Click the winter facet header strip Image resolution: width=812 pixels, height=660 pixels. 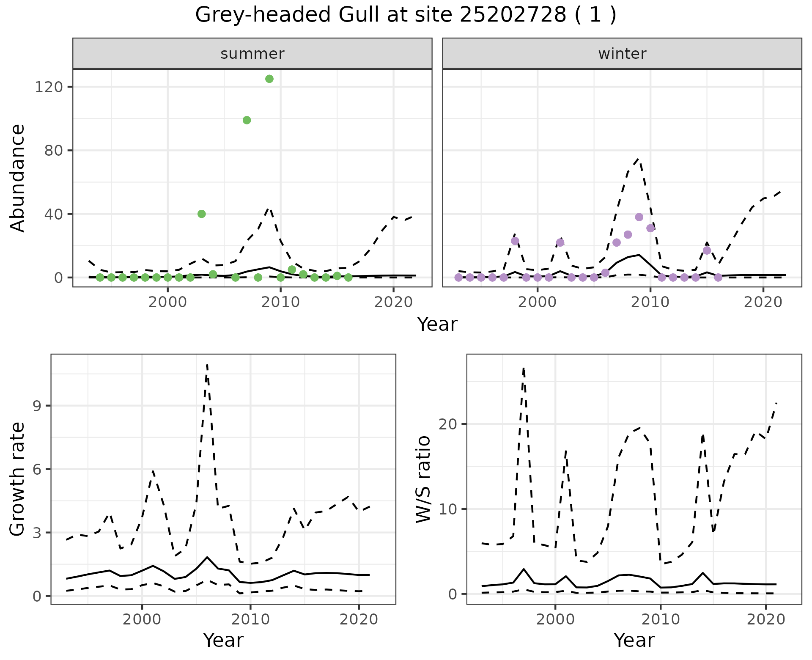pos(622,54)
